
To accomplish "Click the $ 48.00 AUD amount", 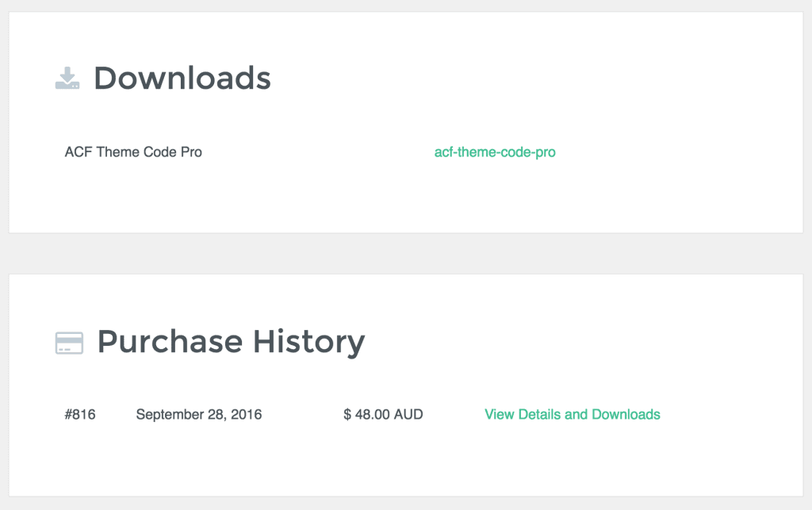I will (x=383, y=414).
